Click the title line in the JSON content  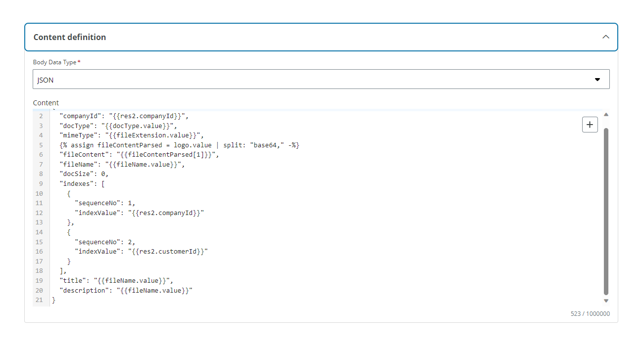pos(114,280)
